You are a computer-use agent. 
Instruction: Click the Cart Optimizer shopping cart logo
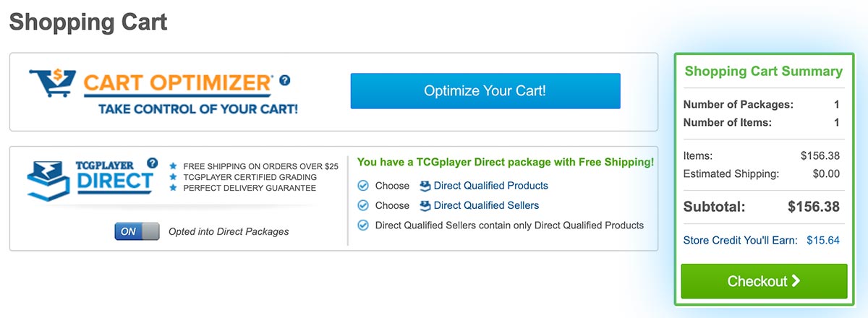pos(53,84)
